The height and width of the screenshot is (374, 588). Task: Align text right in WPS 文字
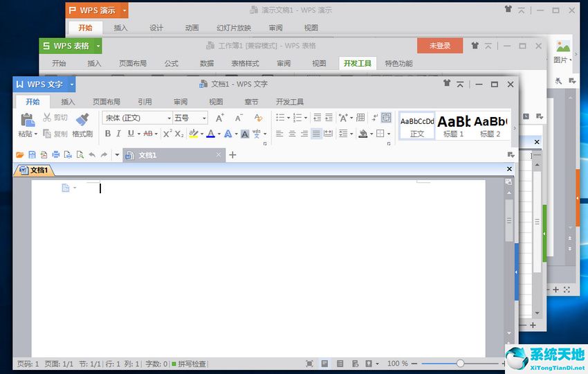click(x=304, y=134)
